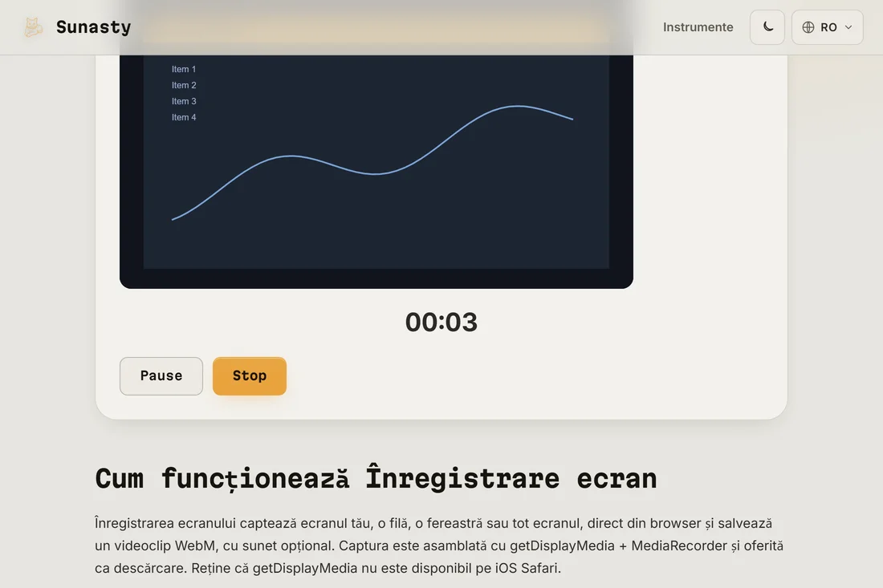Screen dimensions: 883x588
Task: Stop the screen recording
Action: coord(250,376)
